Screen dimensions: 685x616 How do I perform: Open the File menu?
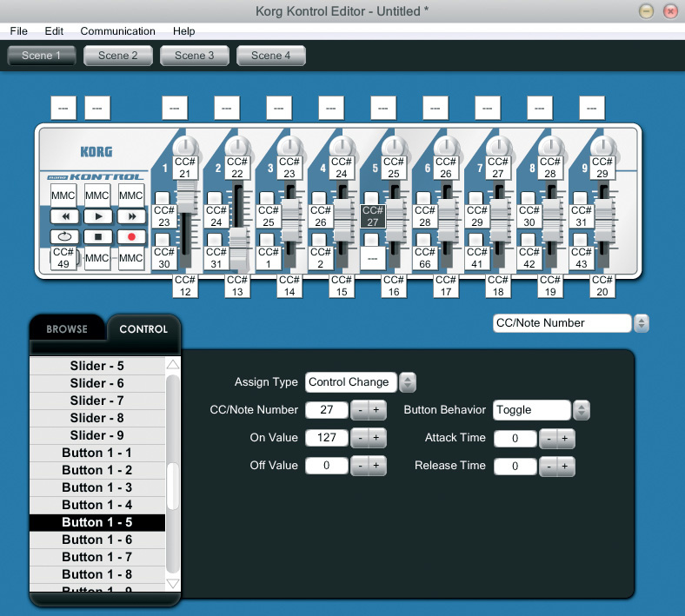pyautogui.click(x=19, y=31)
